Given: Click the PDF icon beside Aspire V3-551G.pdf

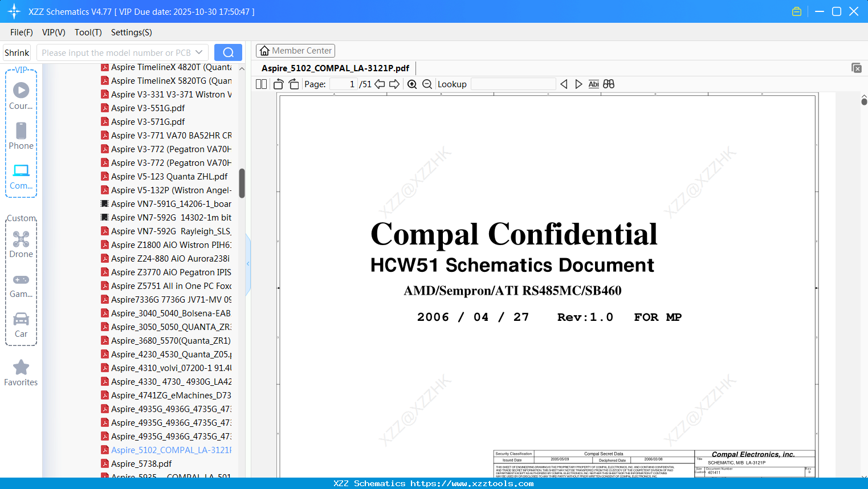Looking at the screenshot, I should [x=105, y=108].
